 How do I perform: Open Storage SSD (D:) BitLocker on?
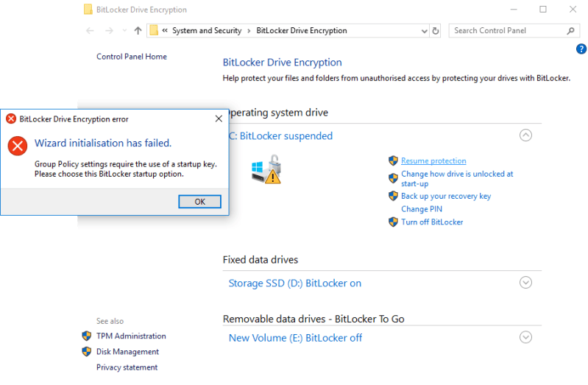[295, 283]
